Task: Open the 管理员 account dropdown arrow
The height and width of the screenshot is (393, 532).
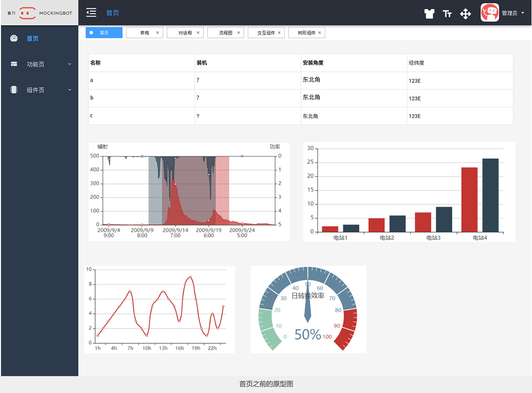Action: pos(522,13)
